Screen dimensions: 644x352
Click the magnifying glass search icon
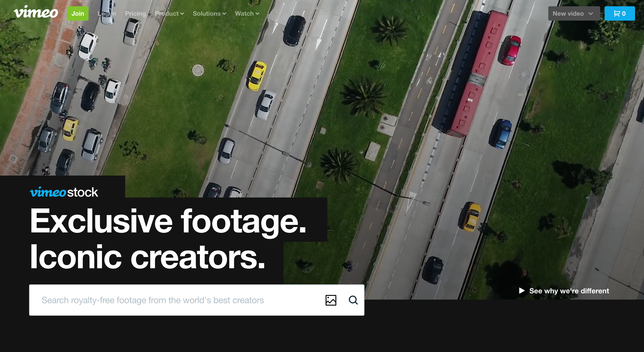pos(353,300)
